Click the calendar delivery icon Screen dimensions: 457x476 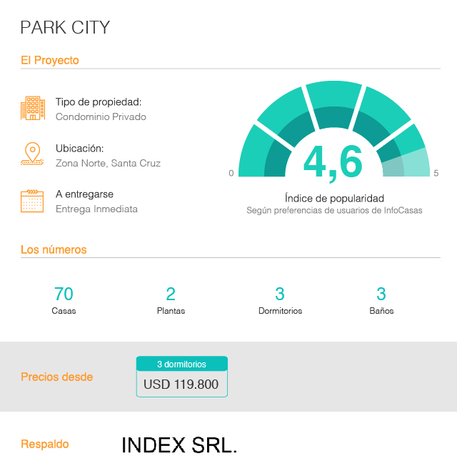point(33,201)
